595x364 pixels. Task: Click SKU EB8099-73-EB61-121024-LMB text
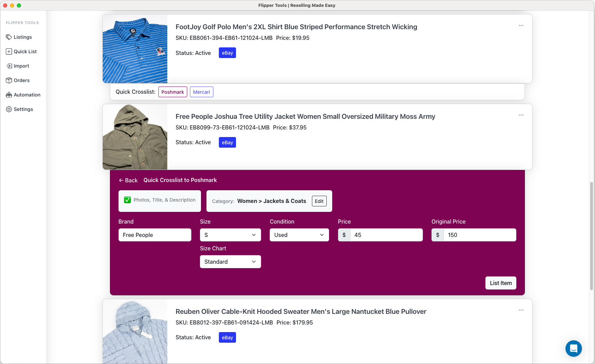coord(223,127)
